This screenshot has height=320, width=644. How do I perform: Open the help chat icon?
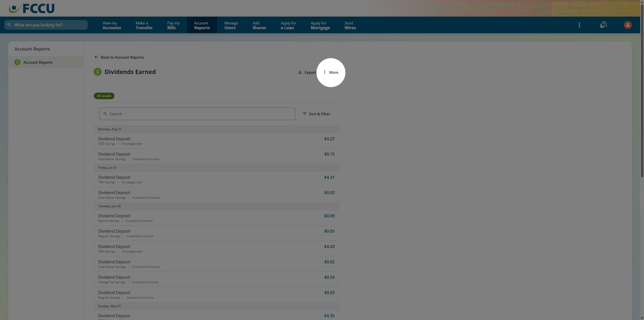(x=603, y=25)
